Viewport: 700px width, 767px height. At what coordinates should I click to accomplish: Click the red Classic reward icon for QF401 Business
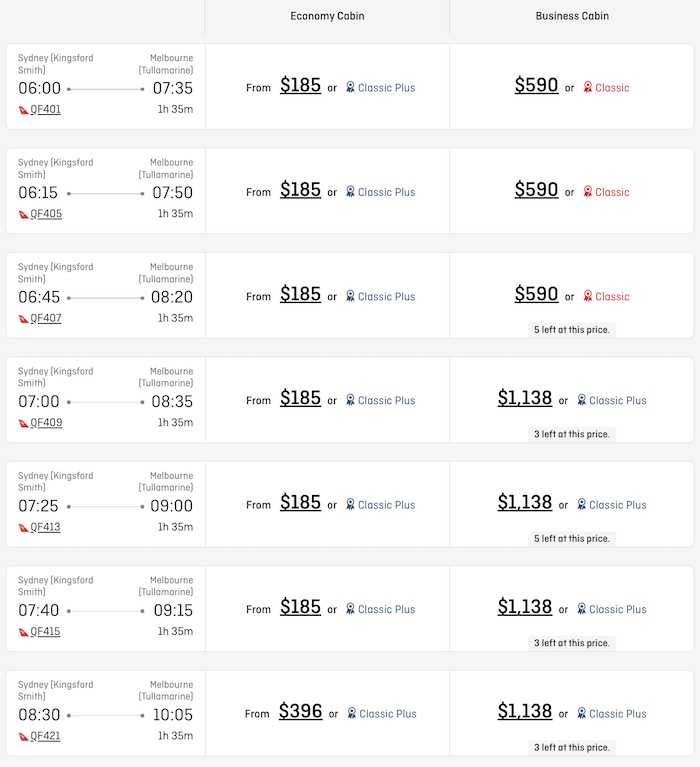click(587, 87)
